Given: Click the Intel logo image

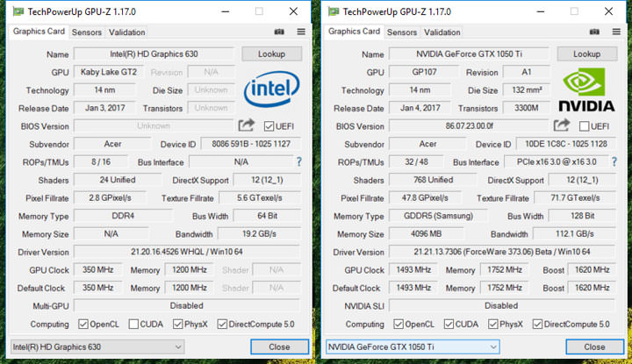Looking at the screenshot, I should 271,89.
